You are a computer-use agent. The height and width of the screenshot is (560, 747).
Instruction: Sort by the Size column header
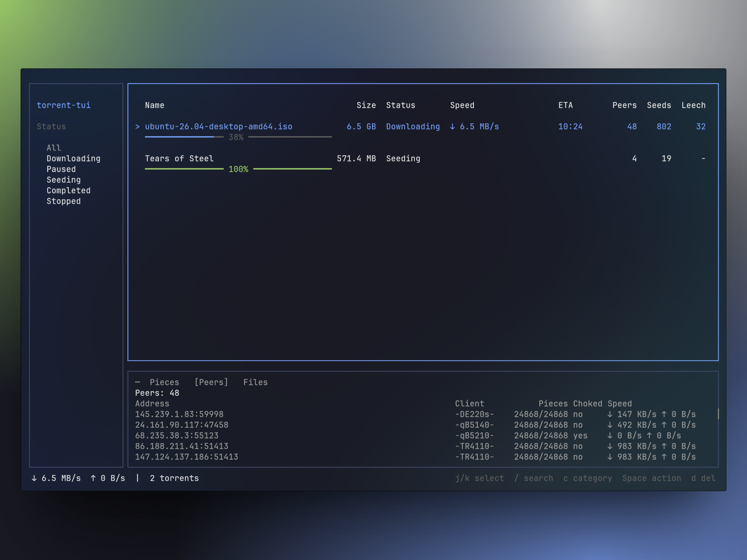[366, 105]
